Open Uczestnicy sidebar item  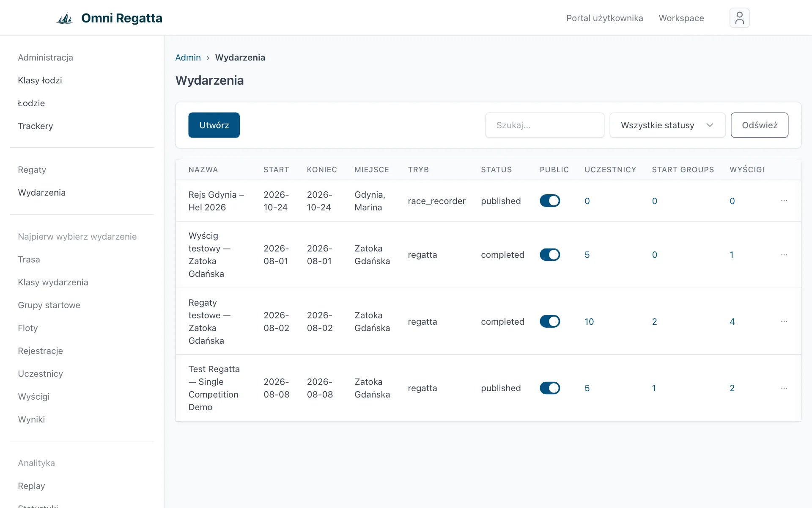[x=40, y=374]
